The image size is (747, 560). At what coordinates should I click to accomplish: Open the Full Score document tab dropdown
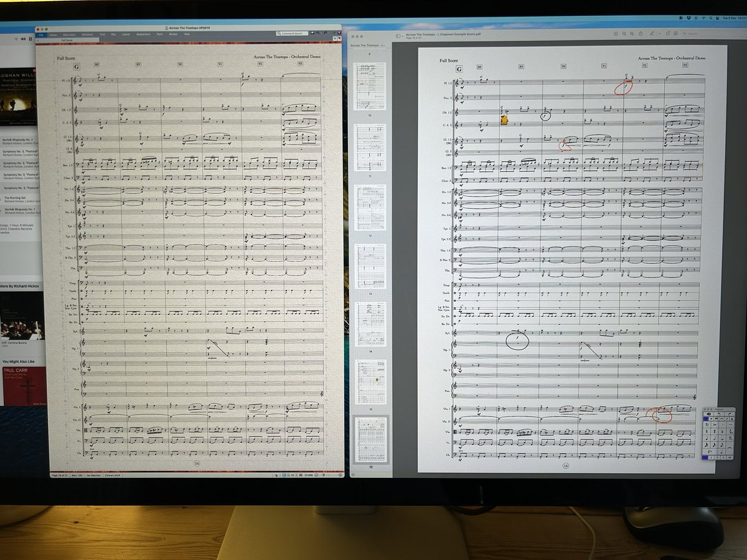coord(68,40)
